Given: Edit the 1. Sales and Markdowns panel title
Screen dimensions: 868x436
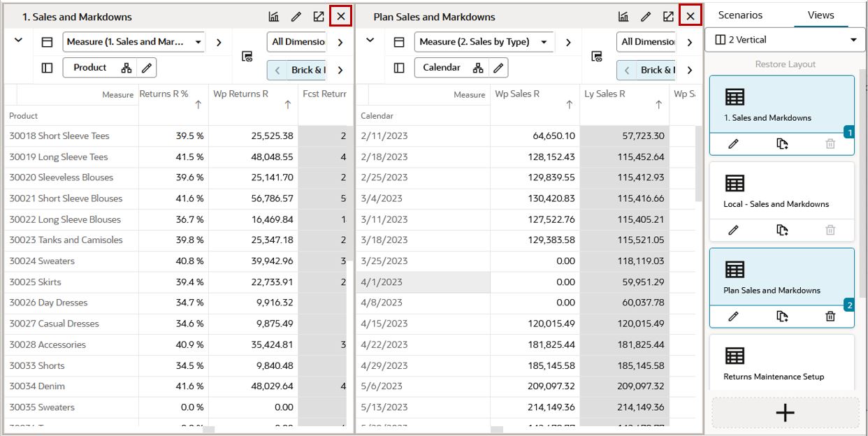Looking at the screenshot, I should click(x=296, y=16).
